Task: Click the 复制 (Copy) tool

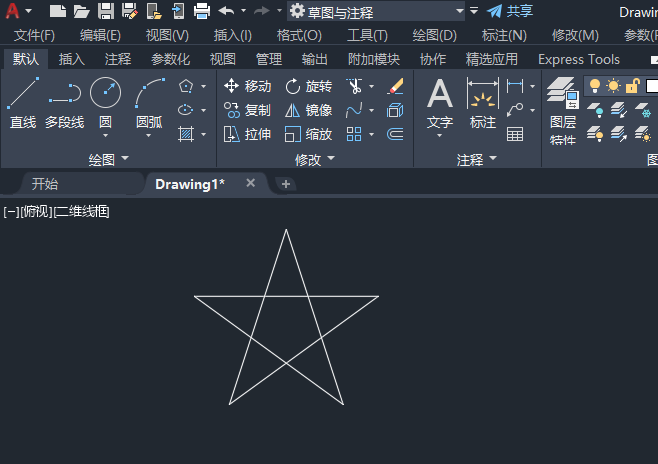Action: coord(247,110)
